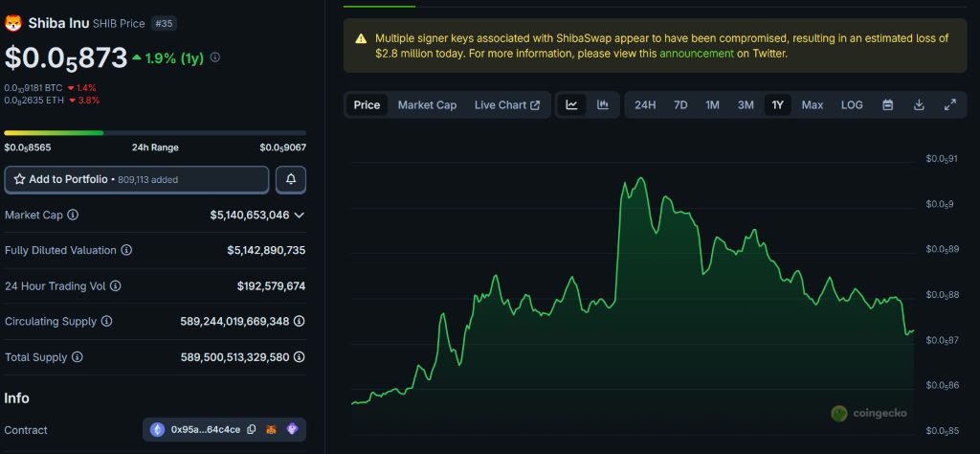Expand the Total Supply details icon
Screen dimensions: 980x454
pyautogui.click(x=300, y=357)
